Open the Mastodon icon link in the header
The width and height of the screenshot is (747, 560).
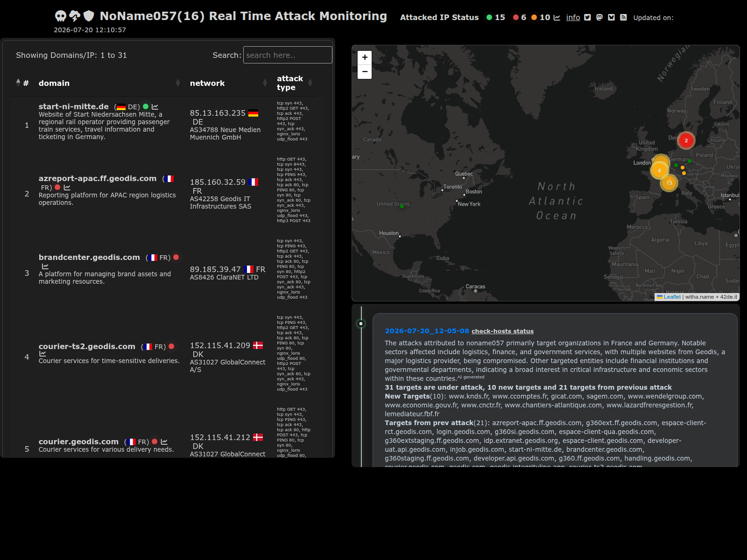tap(599, 17)
